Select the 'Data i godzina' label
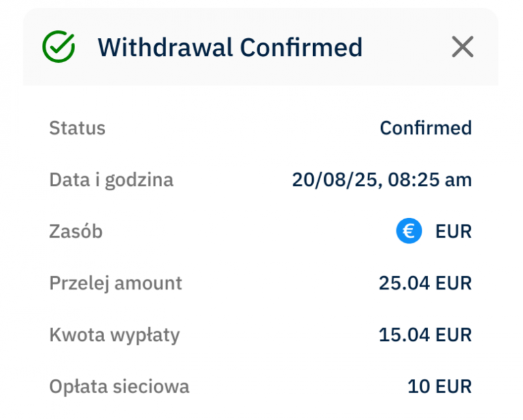This screenshot has width=523, height=420. pyautogui.click(x=111, y=179)
